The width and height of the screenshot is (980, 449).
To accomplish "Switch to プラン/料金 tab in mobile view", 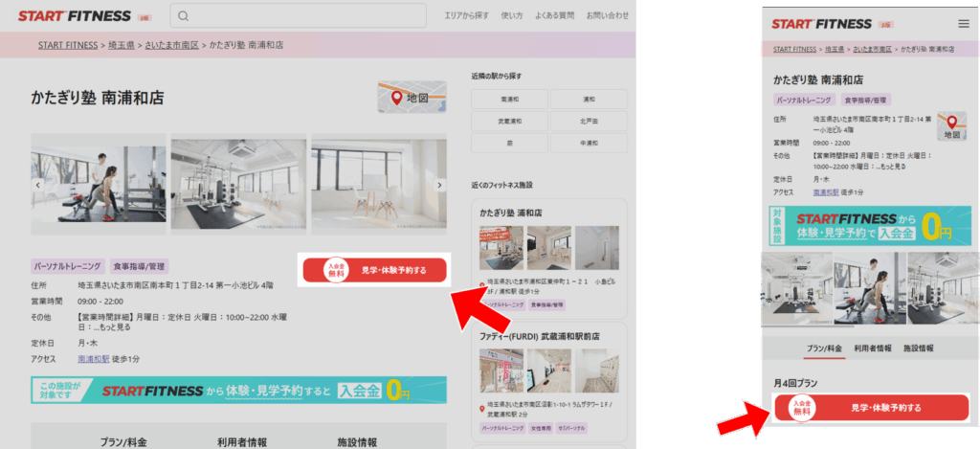I will point(823,348).
